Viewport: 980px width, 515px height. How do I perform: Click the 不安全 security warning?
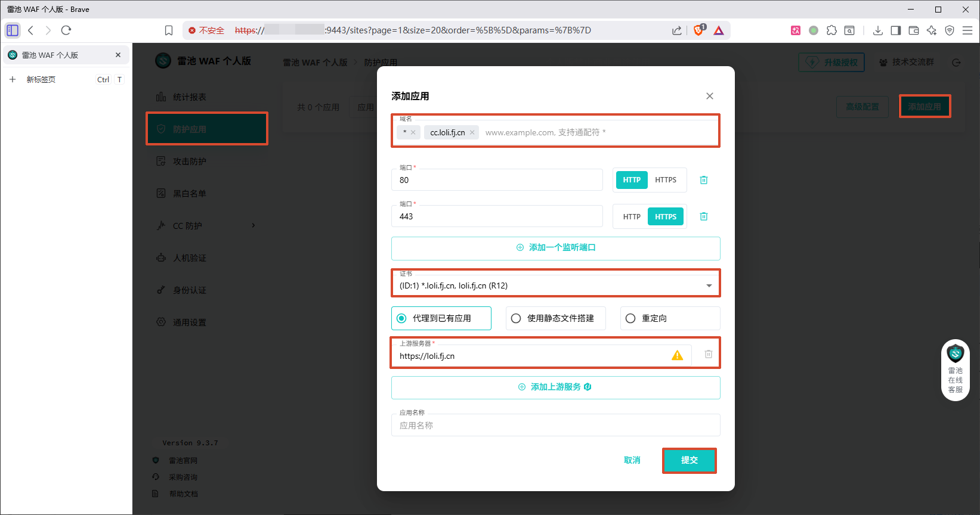[x=206, y=30]
